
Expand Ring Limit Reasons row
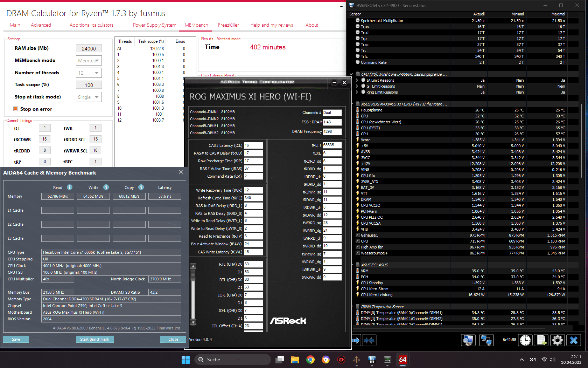click(357, 92)
